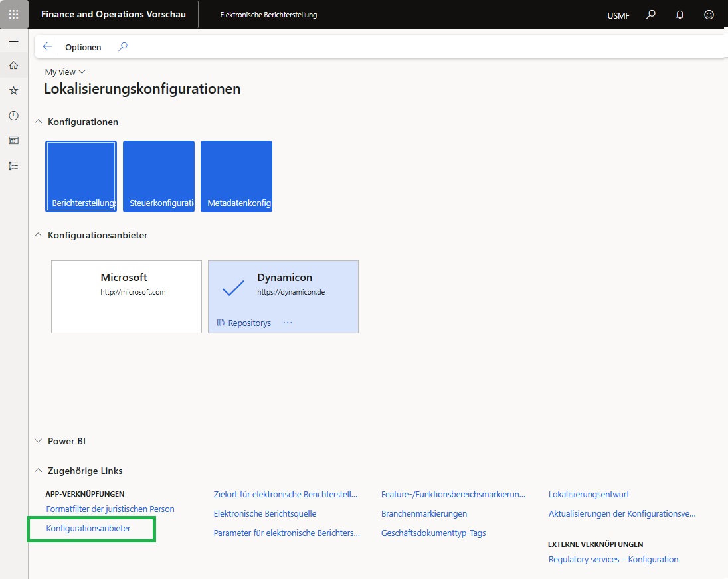Open the Steuerkonfigurationen tile
Viewport: 728px width, 579px height.
[x=159, y=177]
